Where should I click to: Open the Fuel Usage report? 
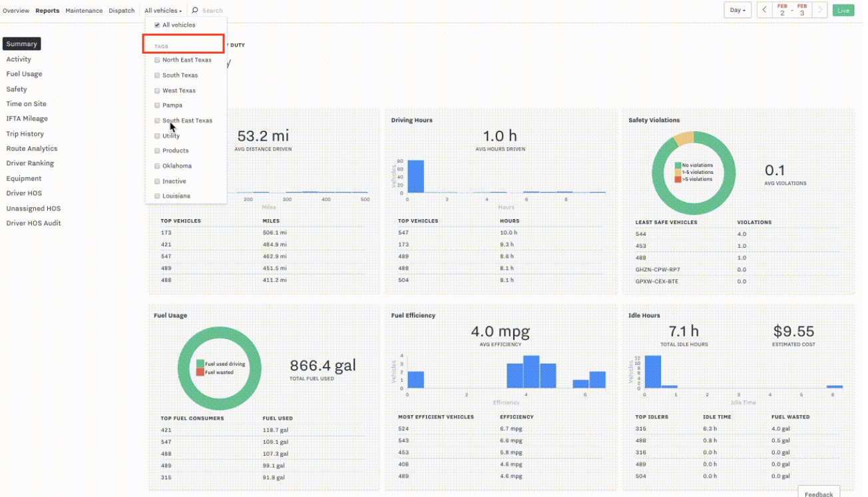coord(24,74)
